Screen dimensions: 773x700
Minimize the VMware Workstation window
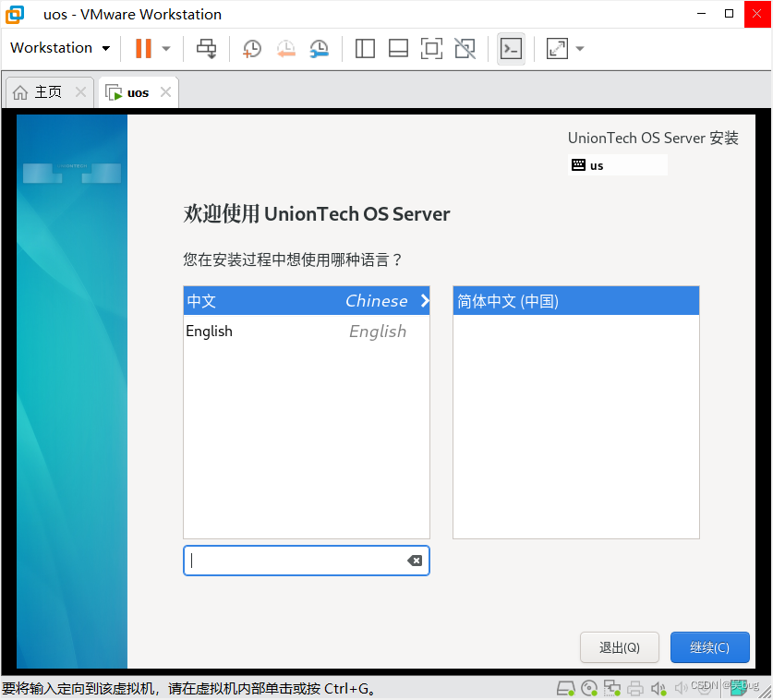point(702,14)
